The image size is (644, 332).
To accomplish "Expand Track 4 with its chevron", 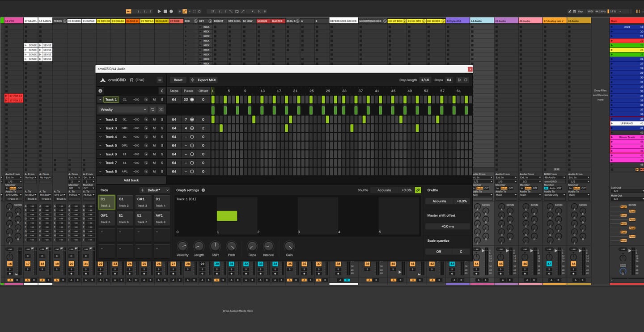I will (x=100, y=137).
